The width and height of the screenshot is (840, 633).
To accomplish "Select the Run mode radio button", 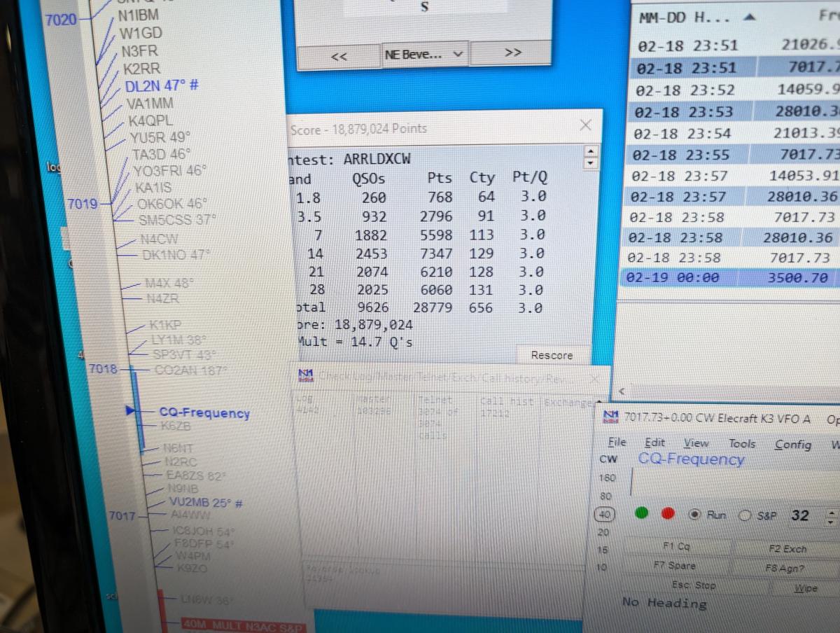I will [694, 515].
